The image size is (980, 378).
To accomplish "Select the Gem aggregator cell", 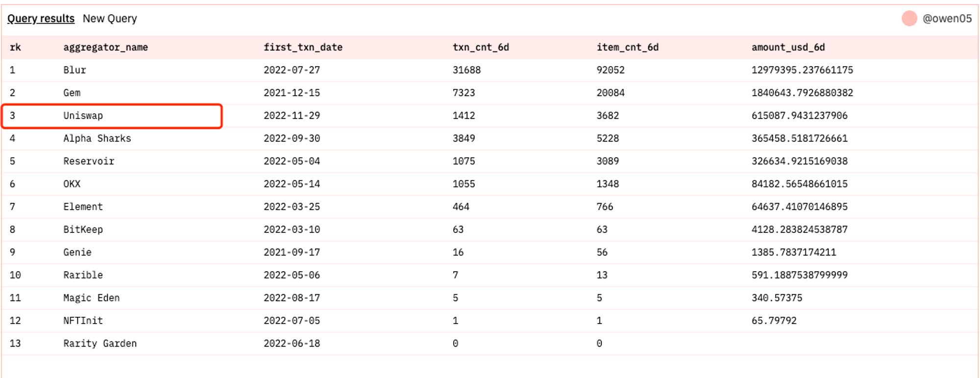I will tap(72, 93).
